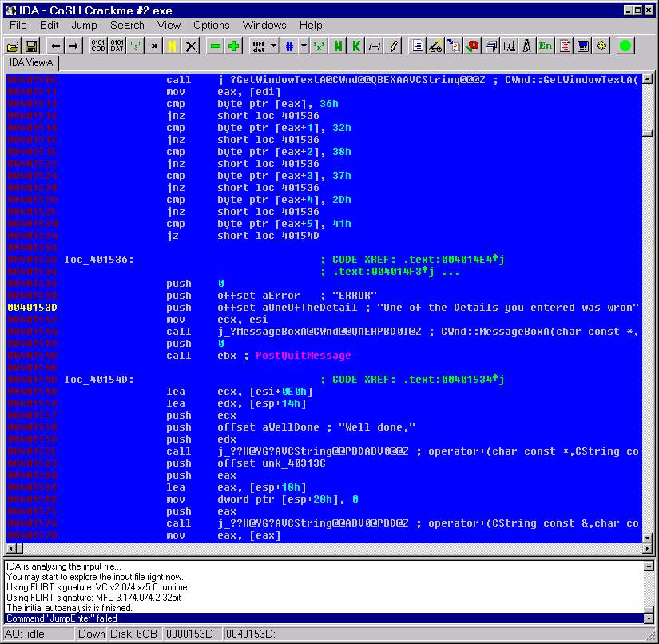Open the Search menu
The width and height of the screenshot is (659, 644).
pyautogui.click(x=127, y=26)
